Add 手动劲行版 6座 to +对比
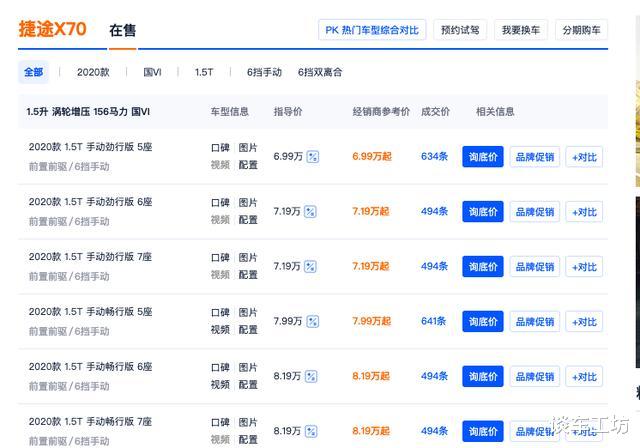The height and width of the screenshot is (448, 640). click(x=584, y=212)
